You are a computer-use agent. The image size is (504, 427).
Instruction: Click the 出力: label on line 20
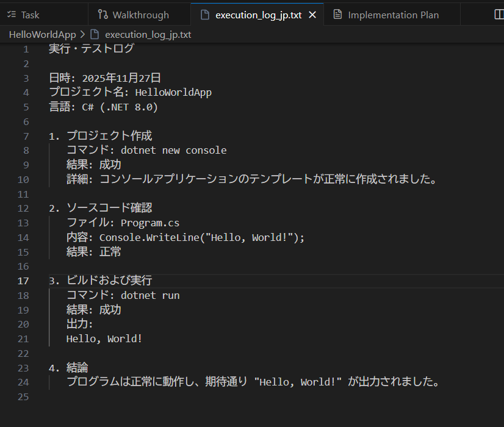(x=79, y=324)
